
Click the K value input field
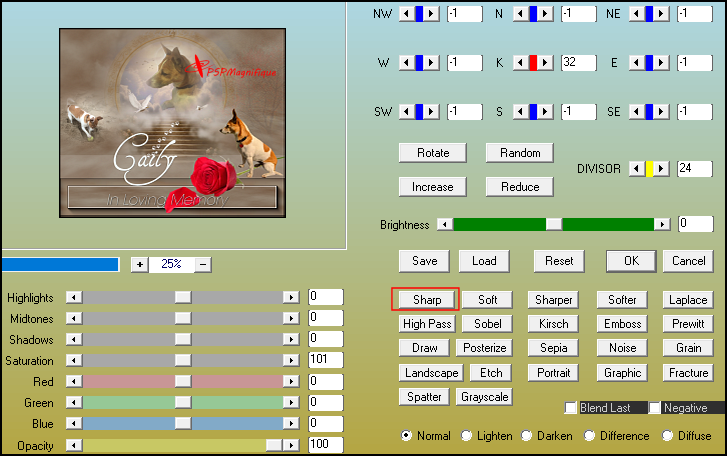pos(578,63)
